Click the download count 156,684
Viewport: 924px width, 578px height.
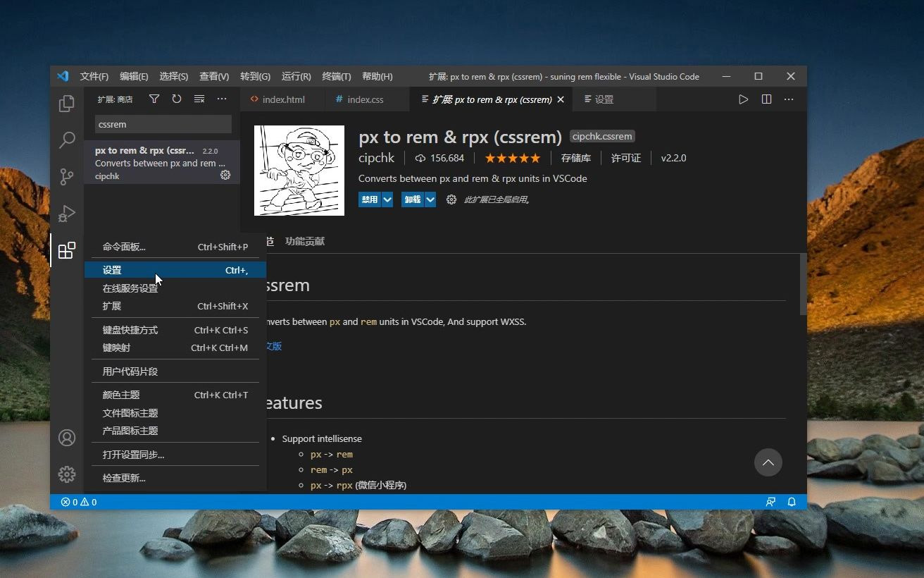point(440,158)
